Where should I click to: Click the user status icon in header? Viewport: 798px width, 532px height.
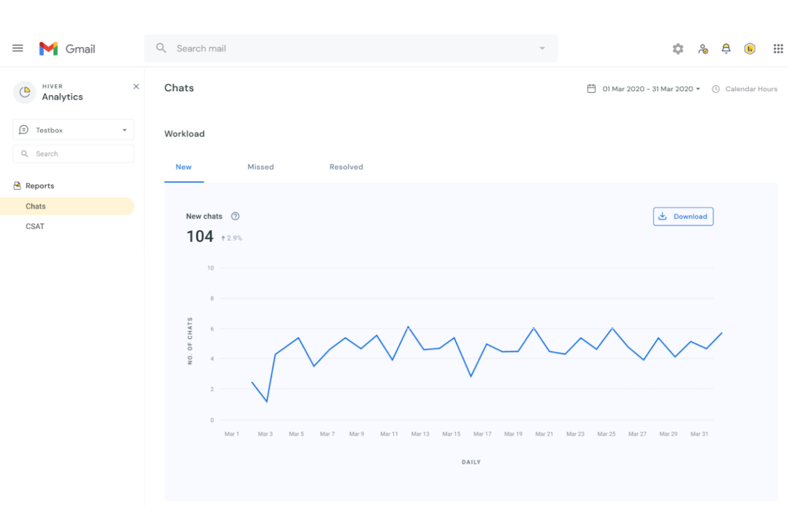(703, 49)
